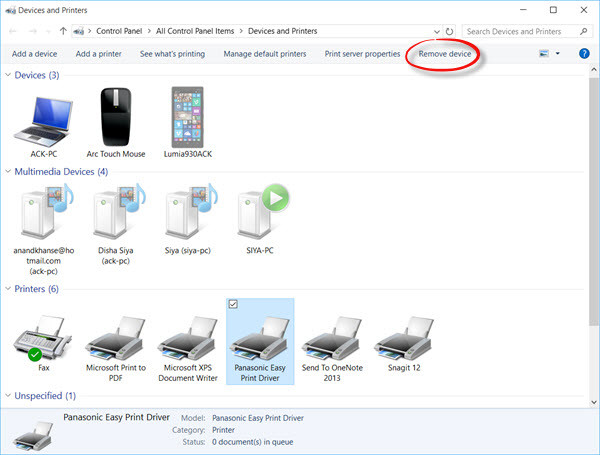
Task: Collapse the Unspecified (1) group
Action: [8, 395]
